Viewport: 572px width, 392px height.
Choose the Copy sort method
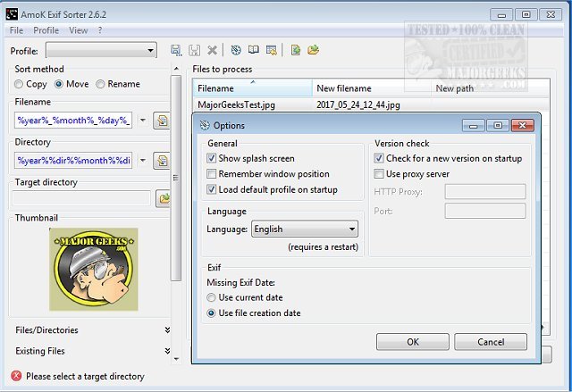19,84
